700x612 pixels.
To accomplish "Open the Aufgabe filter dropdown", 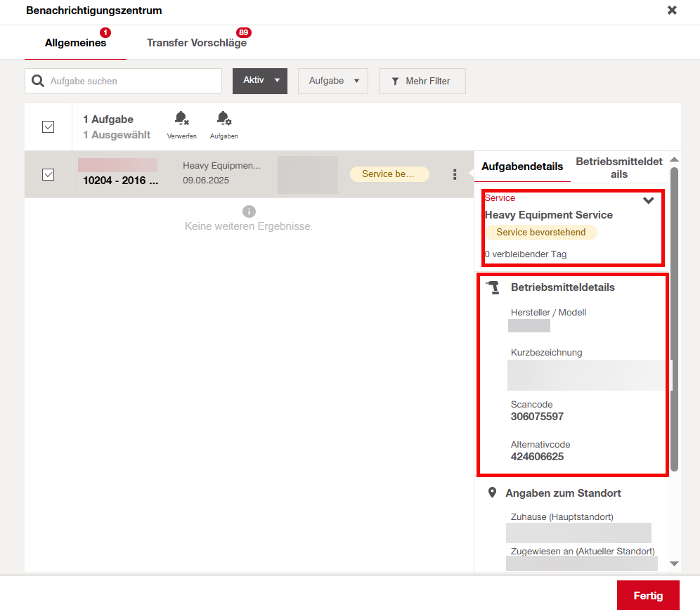I will pos(333,81).
